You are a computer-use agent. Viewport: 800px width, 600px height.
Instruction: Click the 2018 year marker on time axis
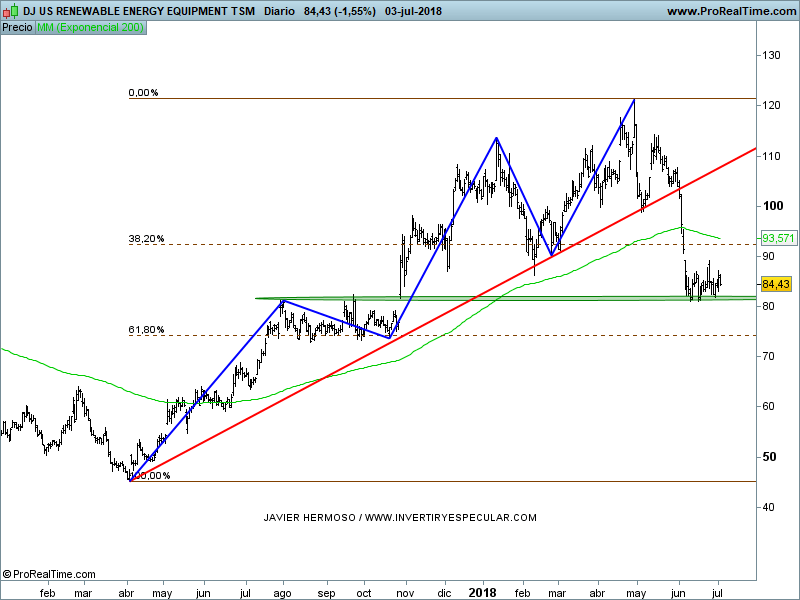coord(483,591)
